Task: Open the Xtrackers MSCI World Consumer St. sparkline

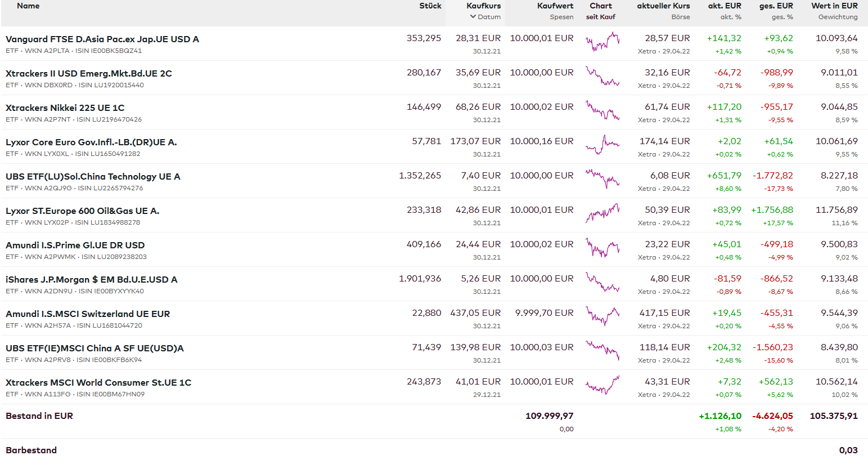Action: coord(602,385)
